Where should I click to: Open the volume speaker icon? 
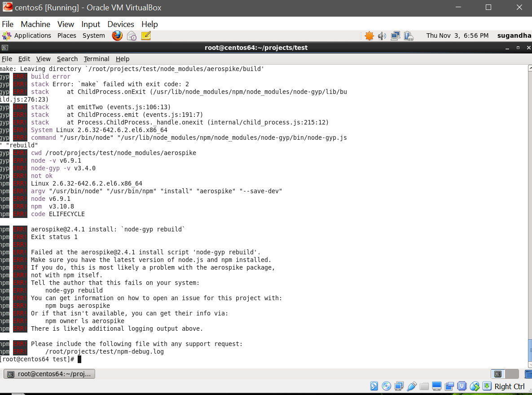[x=382, y=36]
